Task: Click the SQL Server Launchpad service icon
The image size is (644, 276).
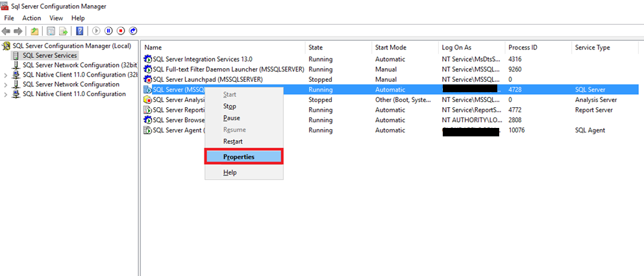Action: pos(147,79)
